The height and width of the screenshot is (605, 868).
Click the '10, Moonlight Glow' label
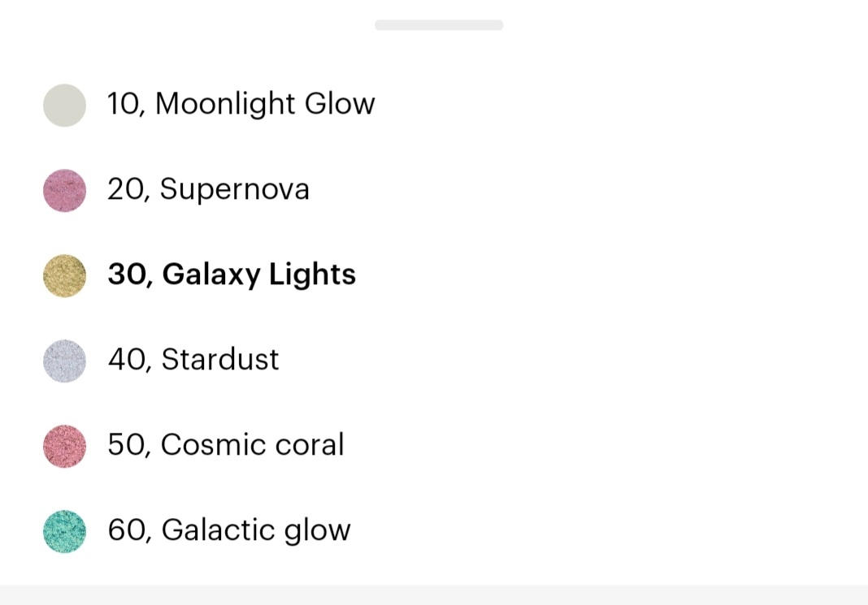[x=241, y=104]
